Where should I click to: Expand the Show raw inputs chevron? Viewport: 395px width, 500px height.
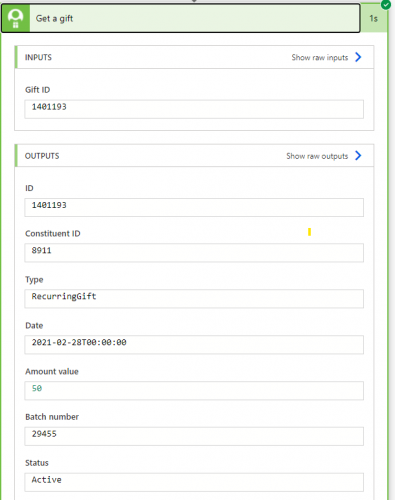(358, 57)
